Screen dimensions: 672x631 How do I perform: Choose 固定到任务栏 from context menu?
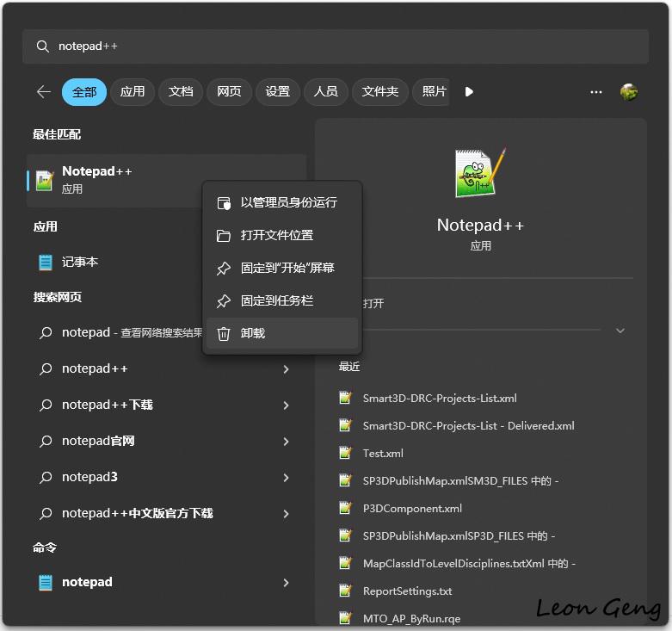(x=282, y=301)
